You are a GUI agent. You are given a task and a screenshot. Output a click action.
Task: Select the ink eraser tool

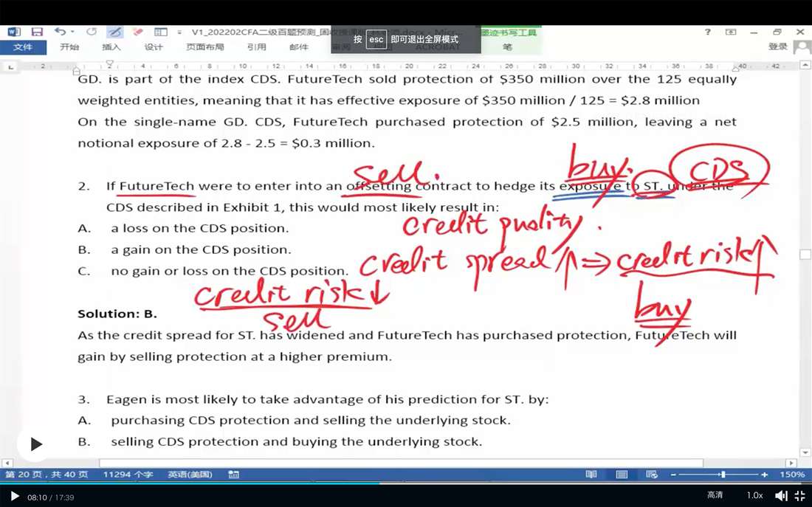tap(137, 32)
